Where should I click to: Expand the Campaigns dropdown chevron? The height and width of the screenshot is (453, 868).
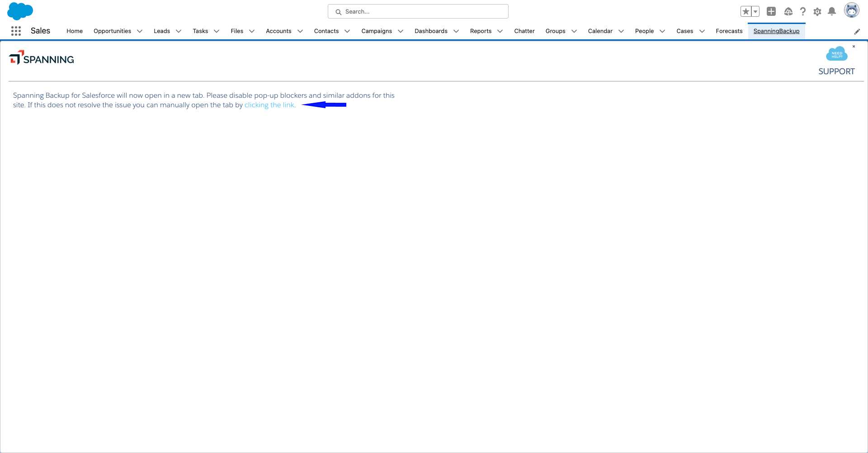tap(401, 31)
